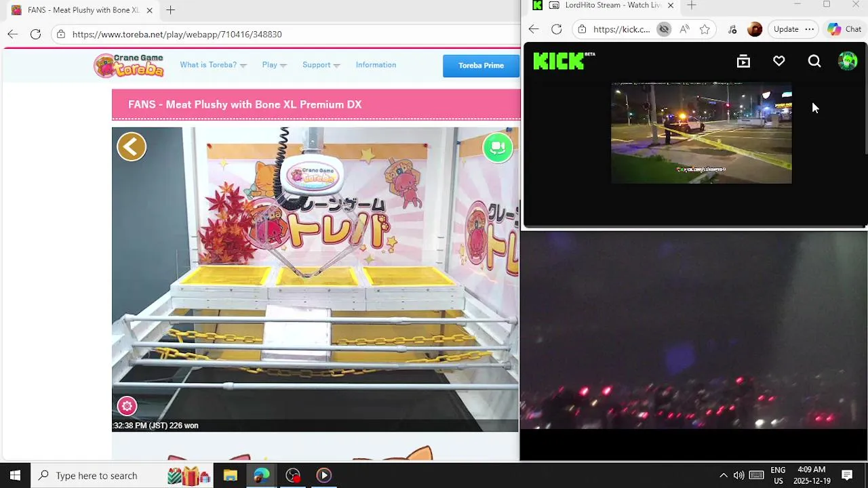868x488 pixels.
Task: Go back in the Kick browser window
Action: pos(534,29)
